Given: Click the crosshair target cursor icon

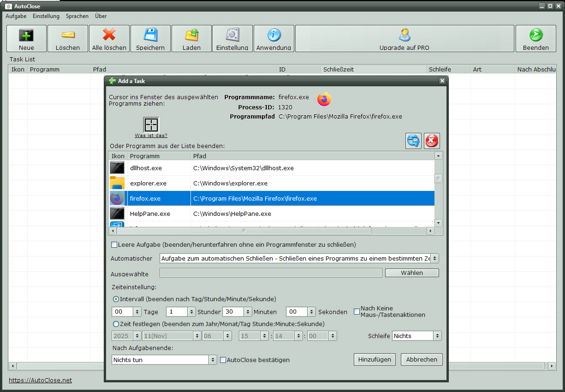Looking at the screenshot, I should 151,125.
